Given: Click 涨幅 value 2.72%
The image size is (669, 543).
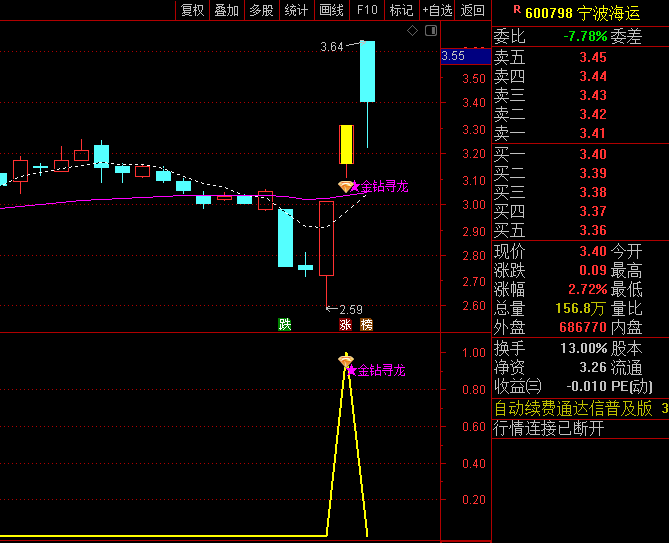Looking at the screenshot, I should pos(588,290).
